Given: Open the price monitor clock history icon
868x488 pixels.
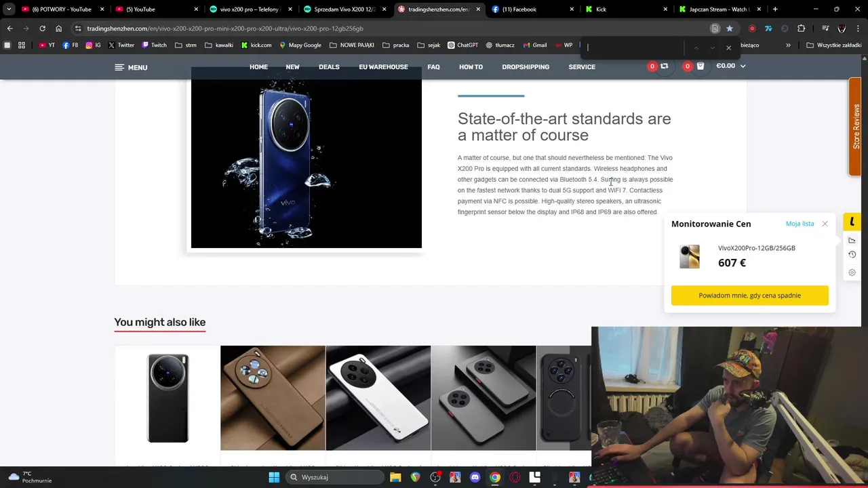Looking at the screenshot, I should pos(852,255).
